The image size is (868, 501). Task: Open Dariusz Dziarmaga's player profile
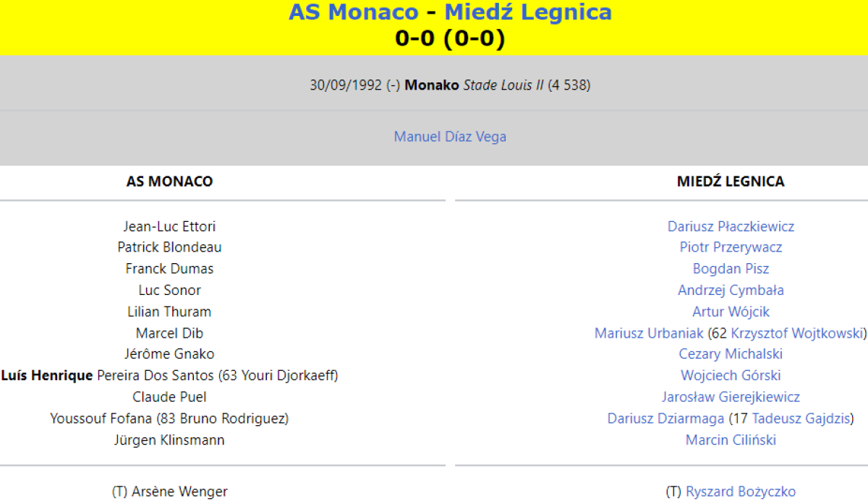point(664,419)
